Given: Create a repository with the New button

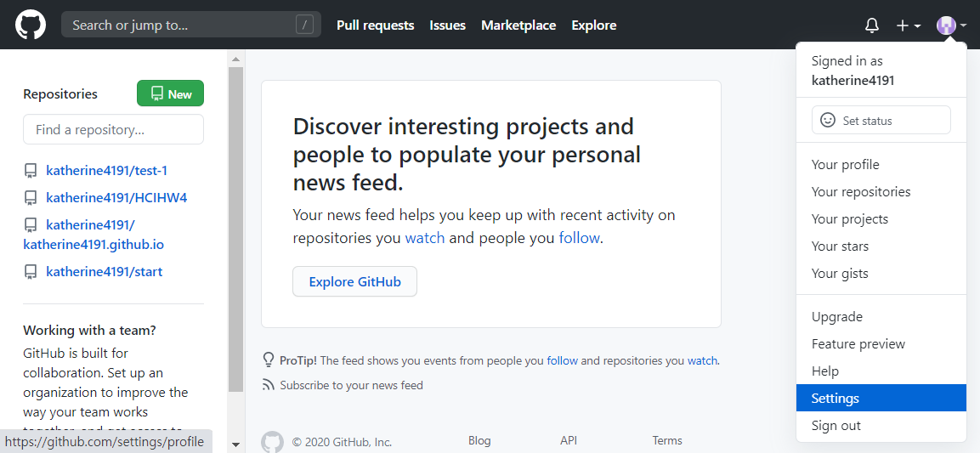Looking at the screenshot, I should click(x=170, y=93).
